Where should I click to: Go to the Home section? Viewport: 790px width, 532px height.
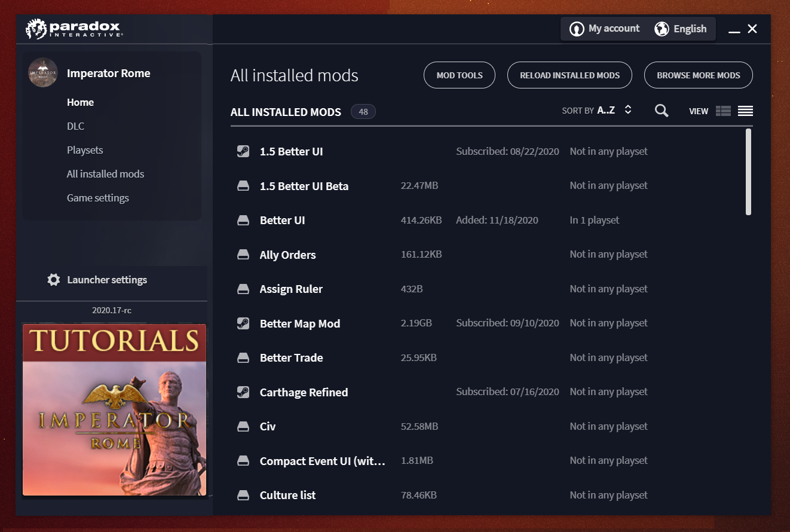pos(80,102)
